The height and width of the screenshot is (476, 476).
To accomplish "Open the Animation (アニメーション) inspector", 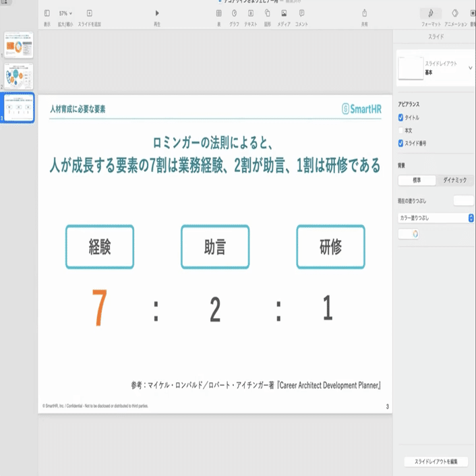I will 455,13.
